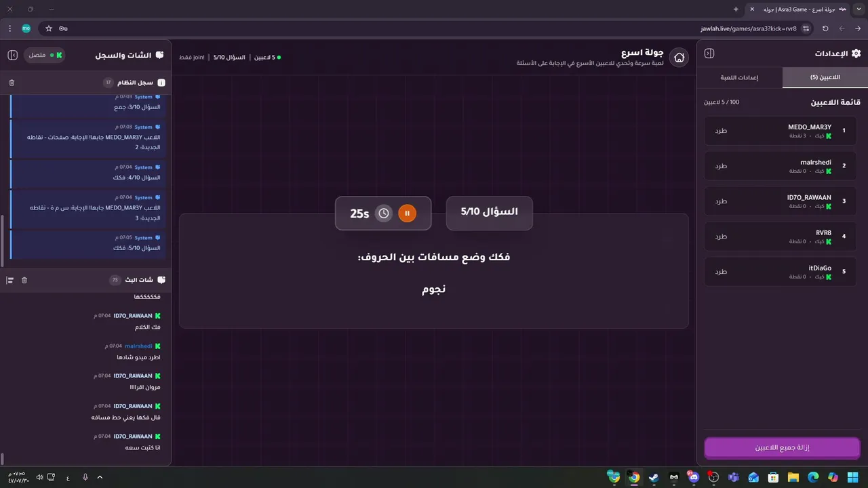Select player name MEDO_MAR3Y in the list
Screen dimensions: 868x488
(x=810, y=127)
